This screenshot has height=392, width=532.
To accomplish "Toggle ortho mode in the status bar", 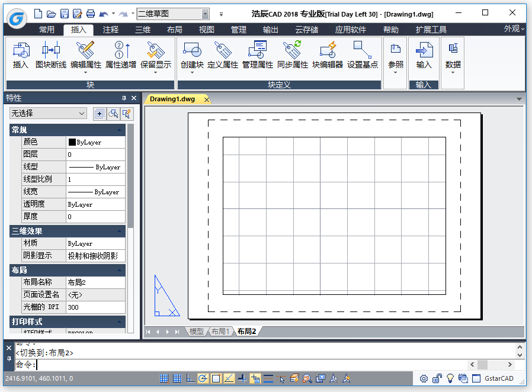I will coord(190,379).
